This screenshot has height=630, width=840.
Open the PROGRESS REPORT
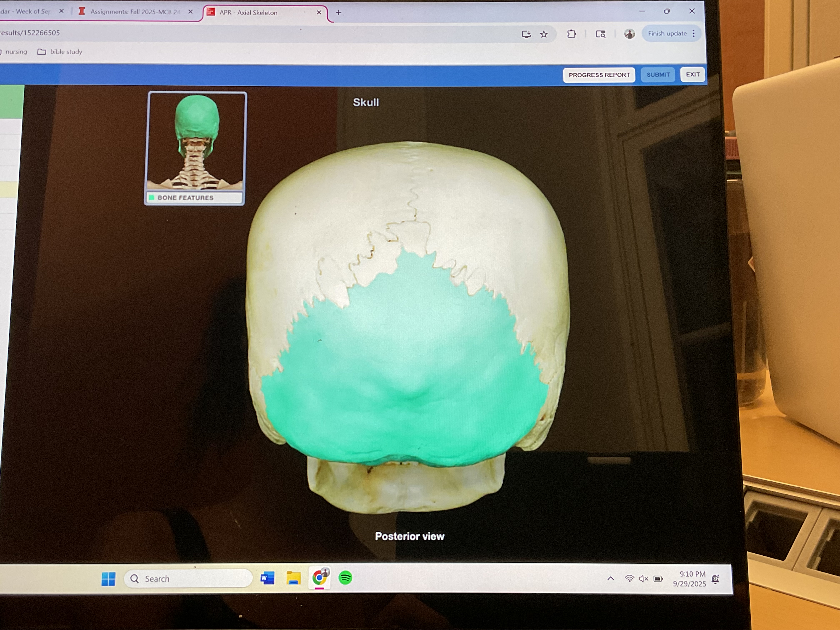coord(599,75)
